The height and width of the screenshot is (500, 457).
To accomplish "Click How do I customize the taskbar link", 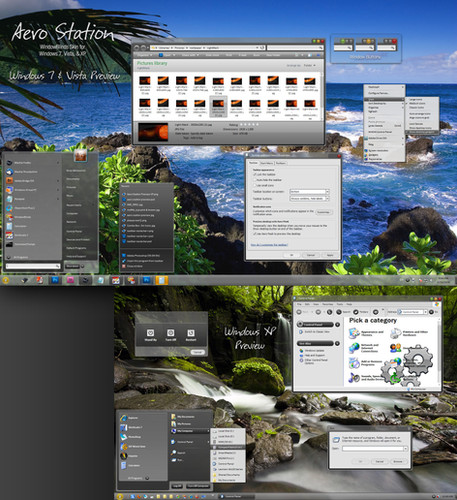I will pyautogui.click(x=269, y=245).
